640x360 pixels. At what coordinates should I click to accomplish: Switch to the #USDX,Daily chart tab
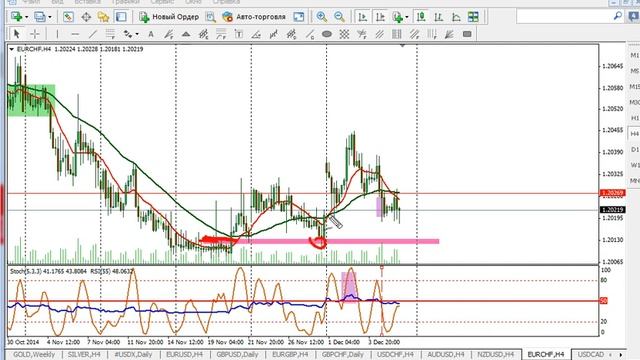click(133, 354)
